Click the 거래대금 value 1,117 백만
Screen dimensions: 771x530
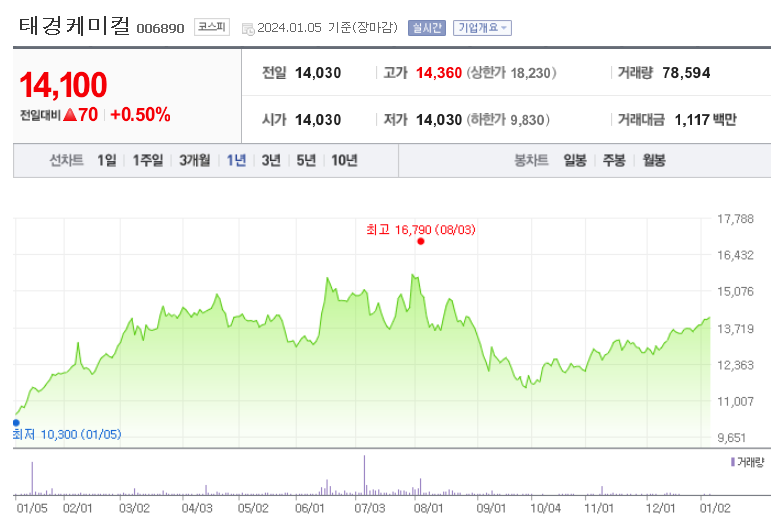click(706, 119)
